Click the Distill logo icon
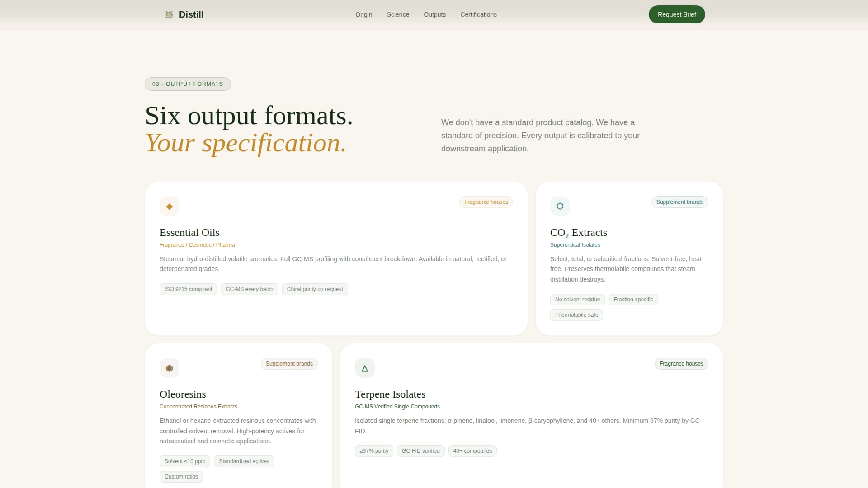Viewport: 868px width, 488px height. click(169, 14)
